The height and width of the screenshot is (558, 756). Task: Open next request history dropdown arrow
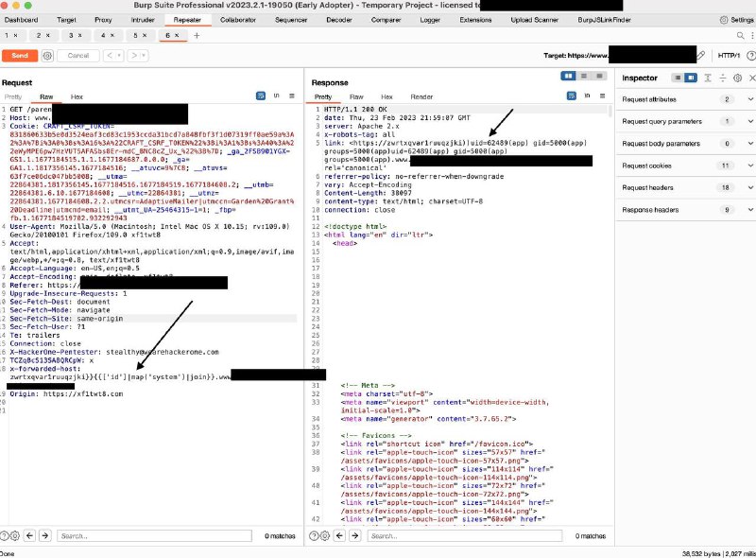tap(144, 56)
